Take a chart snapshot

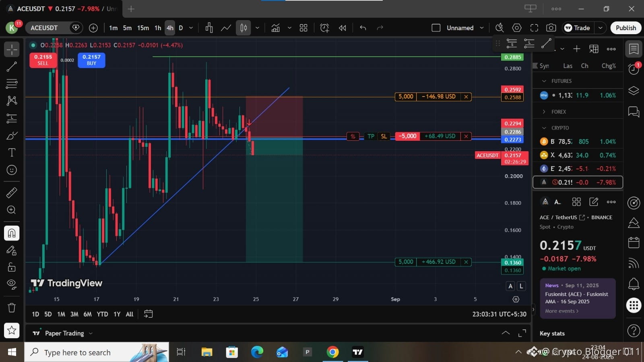coord(551,28)
